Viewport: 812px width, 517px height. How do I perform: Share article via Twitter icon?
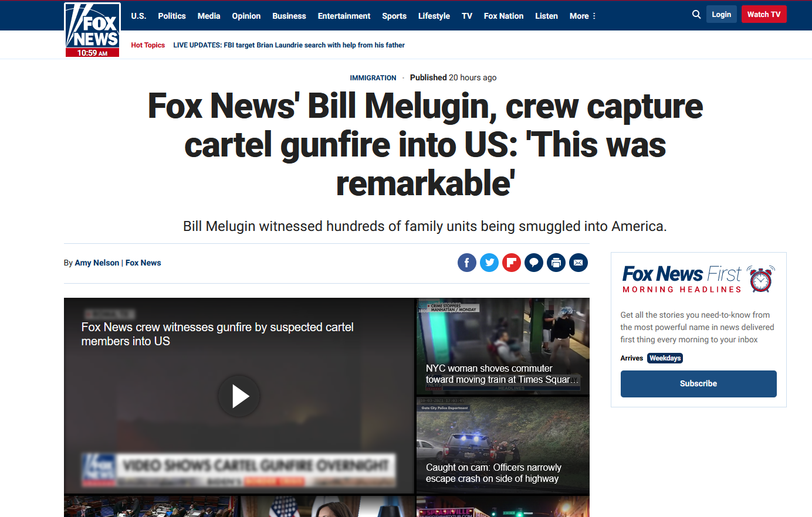point(489,263)
